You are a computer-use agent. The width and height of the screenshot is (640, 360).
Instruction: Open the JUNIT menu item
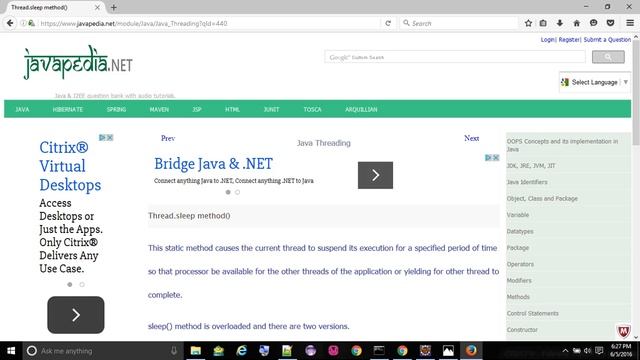[271, 109]
